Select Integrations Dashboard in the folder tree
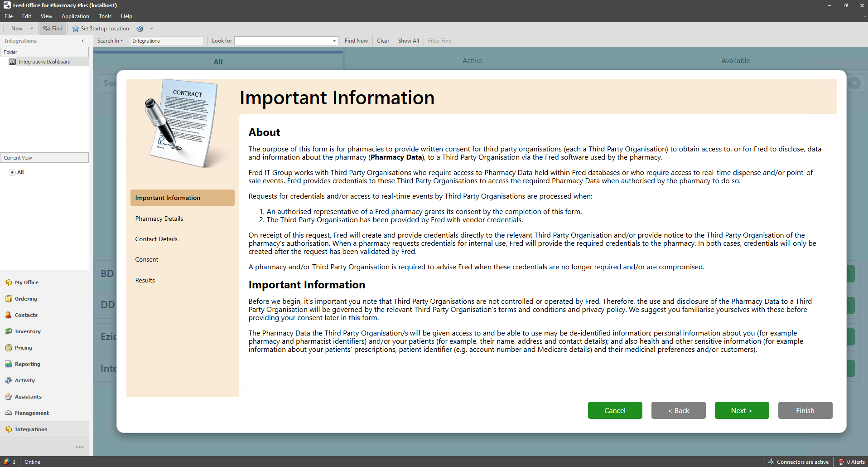 44,62
